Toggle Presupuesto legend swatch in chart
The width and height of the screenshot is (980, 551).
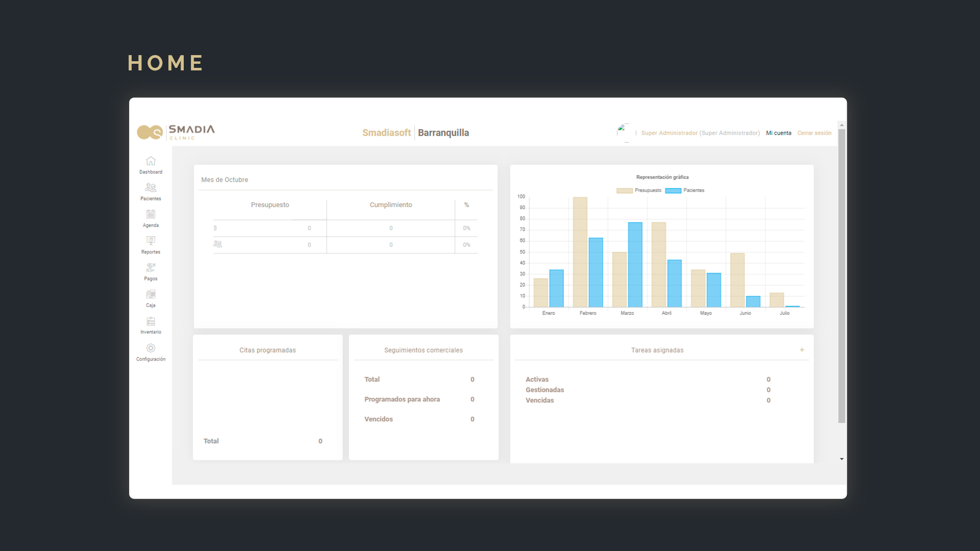pos(624,191)
